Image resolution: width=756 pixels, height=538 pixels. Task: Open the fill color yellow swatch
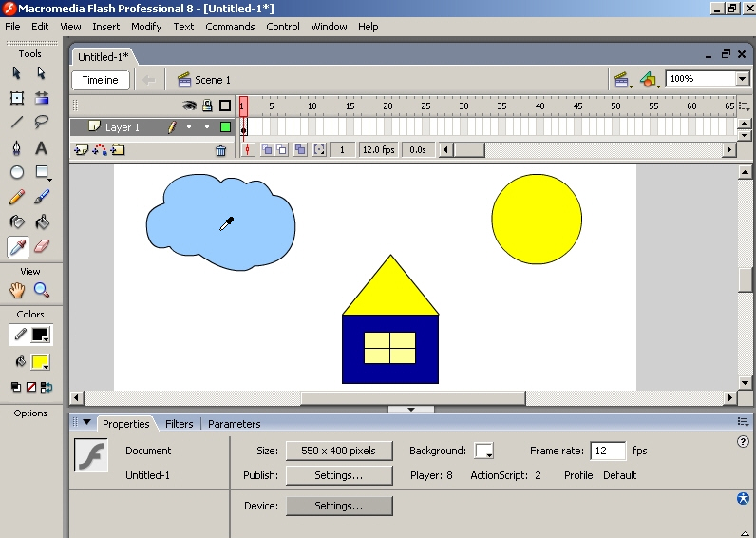click(x=41, y=362)
